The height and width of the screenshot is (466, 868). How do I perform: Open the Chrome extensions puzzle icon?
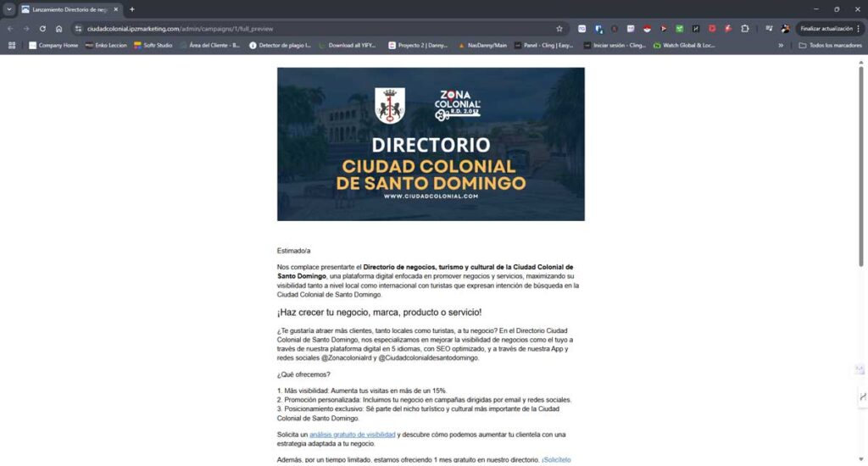click(x=744, y=29)
